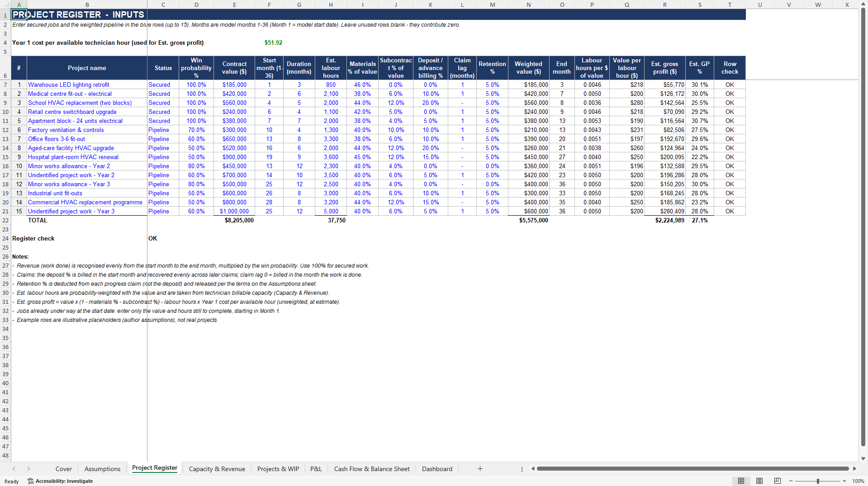868x486 pixels.
Task: Switch to Projects & WIP tab
Action: pos(278,469)
